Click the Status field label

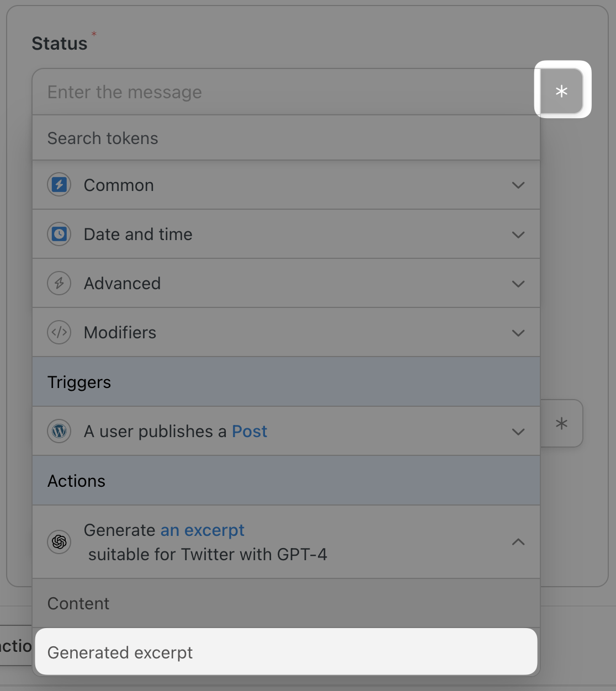tap(60, 43)
